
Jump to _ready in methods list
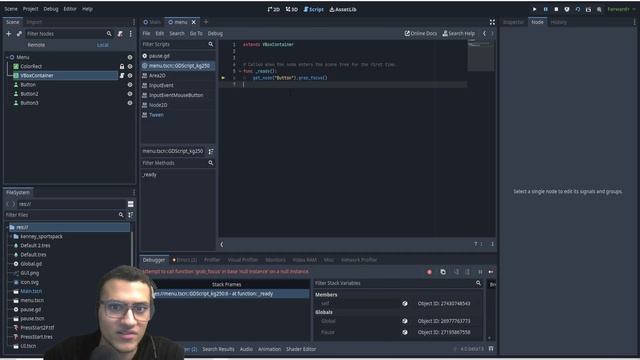tap(149, 175)
